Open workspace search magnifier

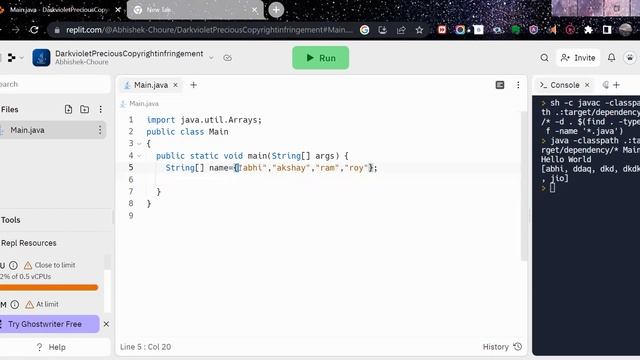[544, 58]
